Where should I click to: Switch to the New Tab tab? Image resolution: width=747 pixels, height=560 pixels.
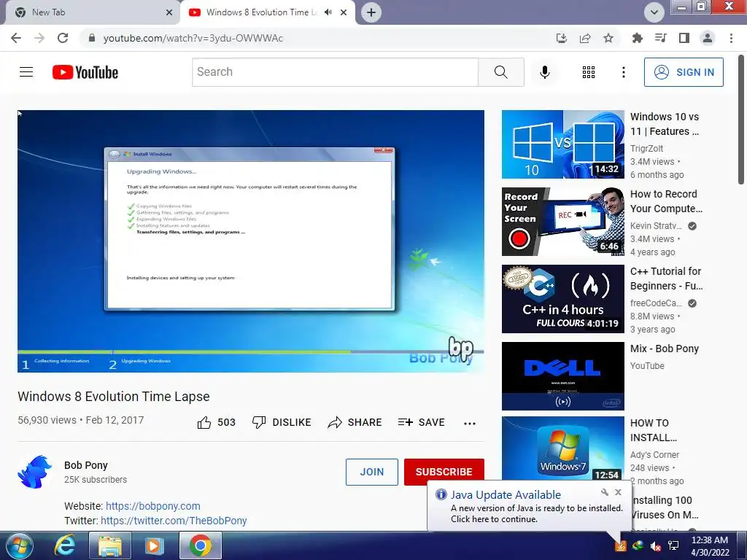pos(90,12)
